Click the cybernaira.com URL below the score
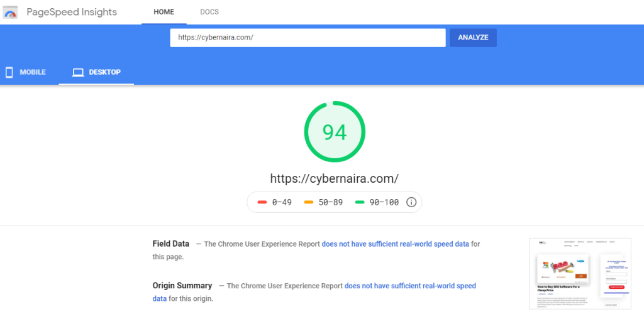This screenshot has width=644, height=319. coord(334,178)
